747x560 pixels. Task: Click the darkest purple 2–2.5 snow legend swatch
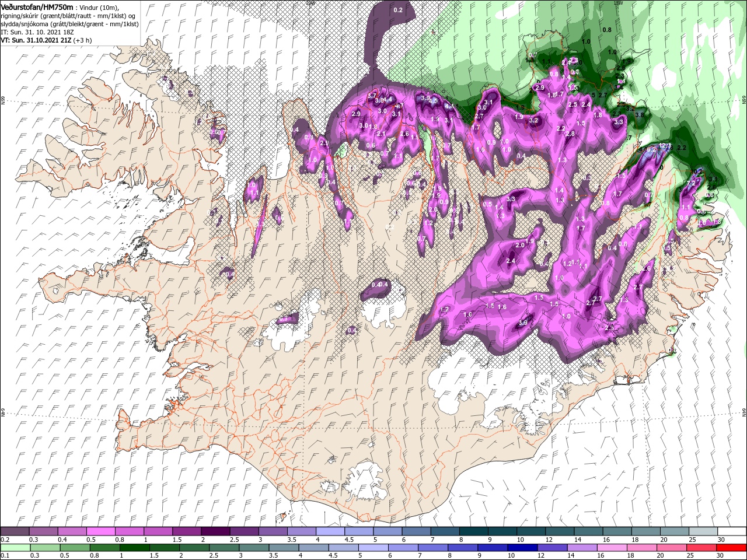click(215, 532)
